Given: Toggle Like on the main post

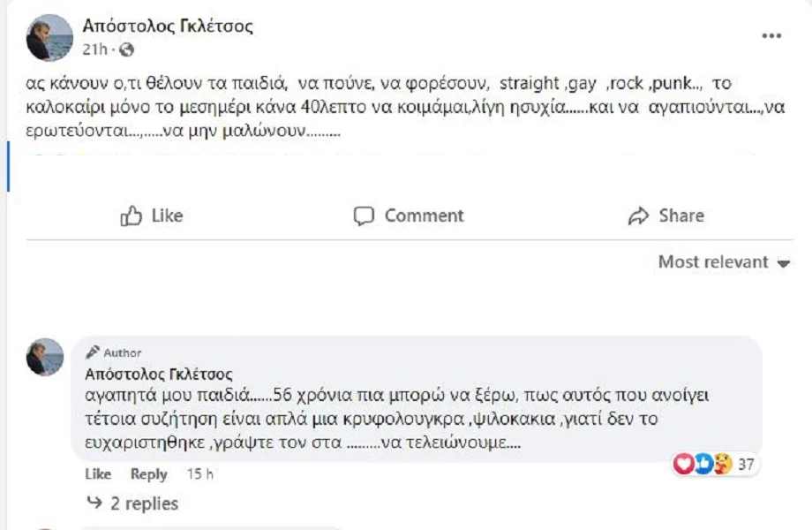Looking at the screenshot, I should (151, 216).
